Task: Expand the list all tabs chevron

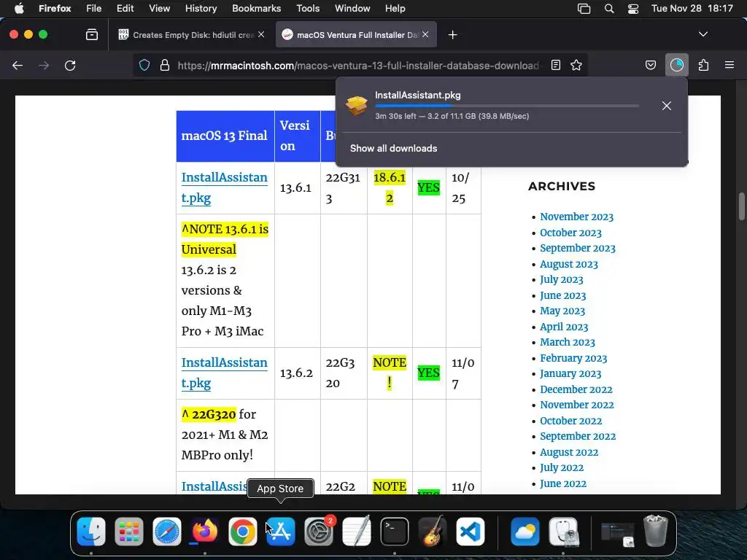Action: tap(703, 34)
